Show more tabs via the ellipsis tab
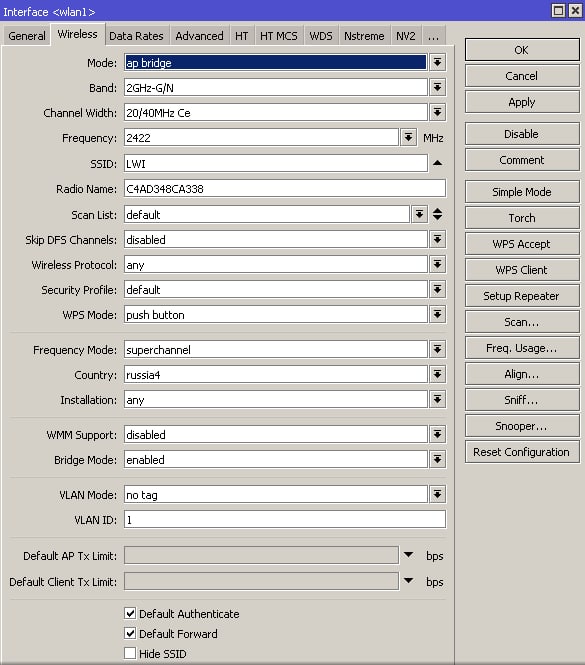 pos(433,36)
